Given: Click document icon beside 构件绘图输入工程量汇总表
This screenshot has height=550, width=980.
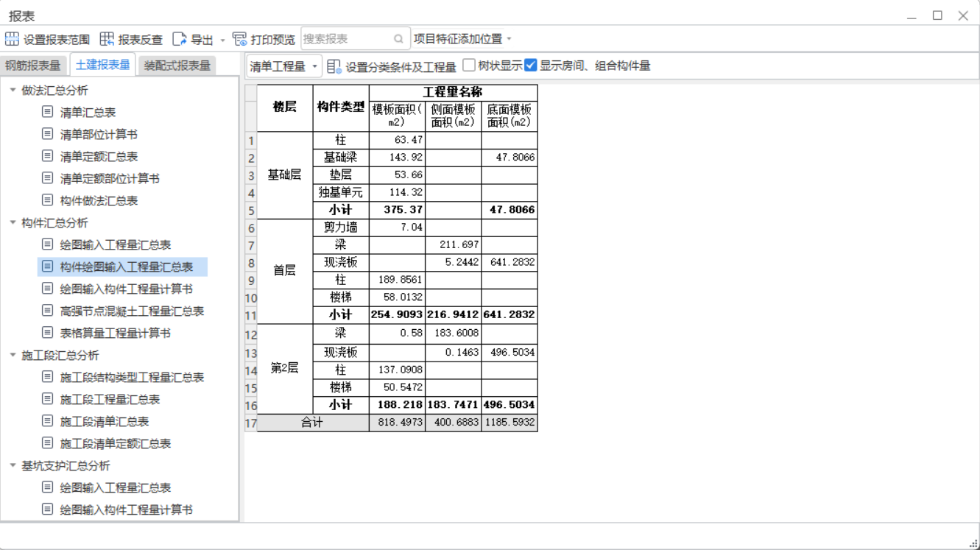Looking at the screenshot, I should tap(48, 267).
